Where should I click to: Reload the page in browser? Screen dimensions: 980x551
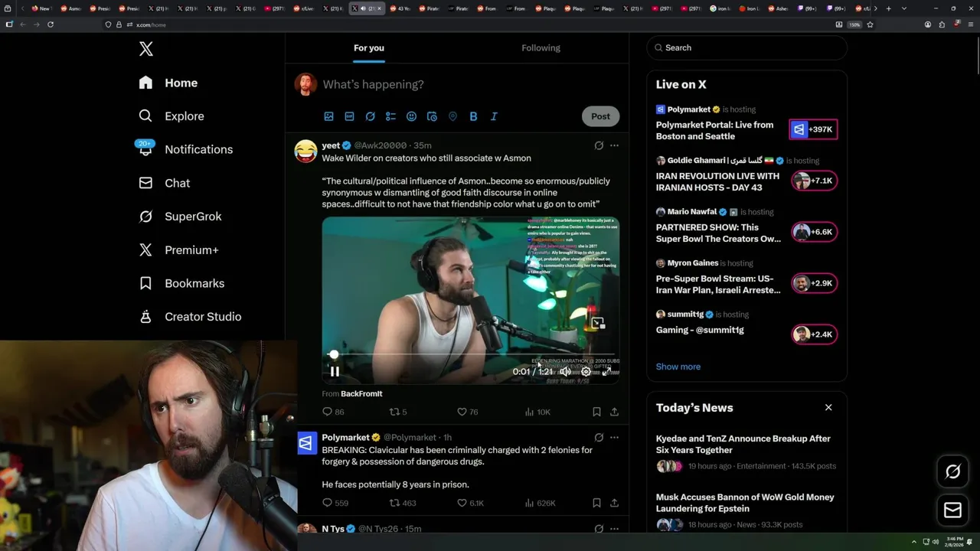pos(51,24)
